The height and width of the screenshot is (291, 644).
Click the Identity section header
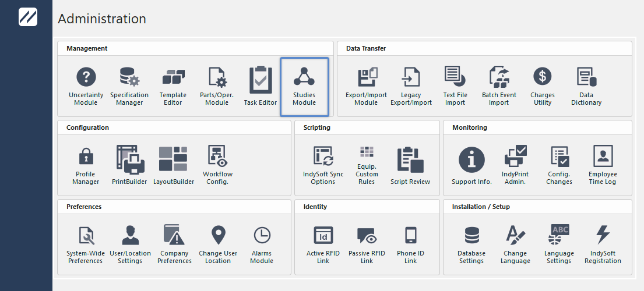pos(315,207)
